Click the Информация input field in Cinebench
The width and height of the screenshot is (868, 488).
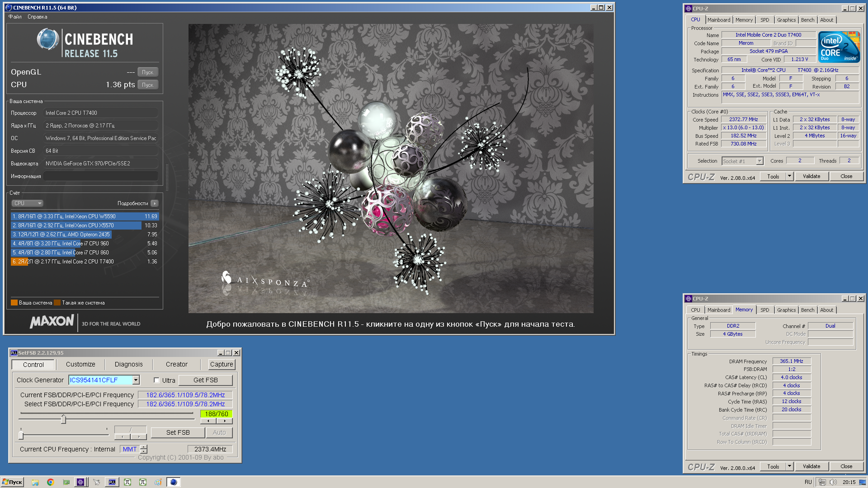point(101,176)
